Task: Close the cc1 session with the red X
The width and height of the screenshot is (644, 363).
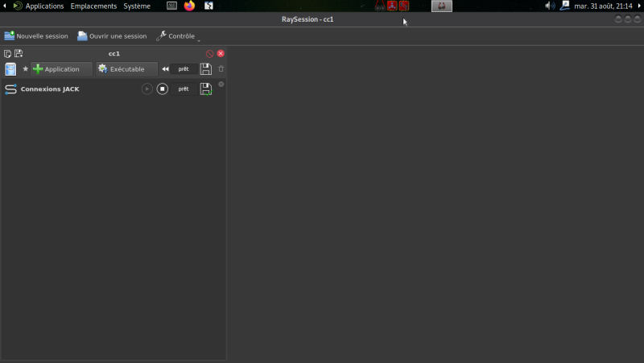Action: point(221,53)
